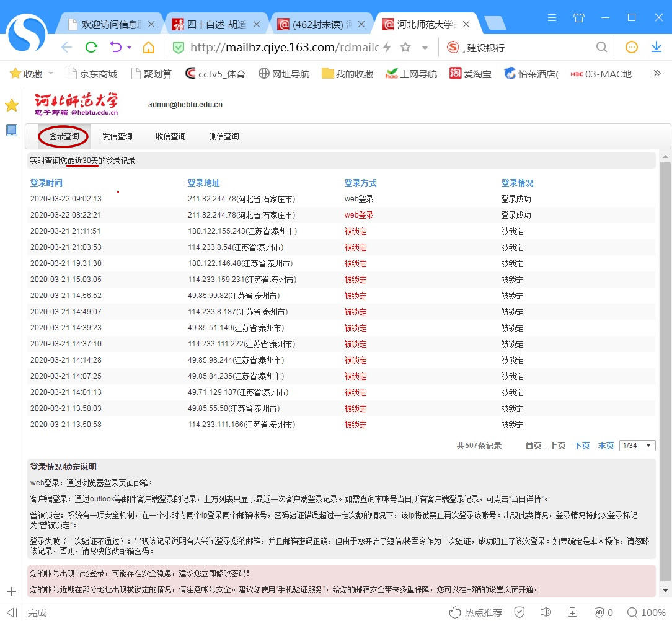Click the 100% zoom level control
Screen dimensions: 672x621
(647, 612)
